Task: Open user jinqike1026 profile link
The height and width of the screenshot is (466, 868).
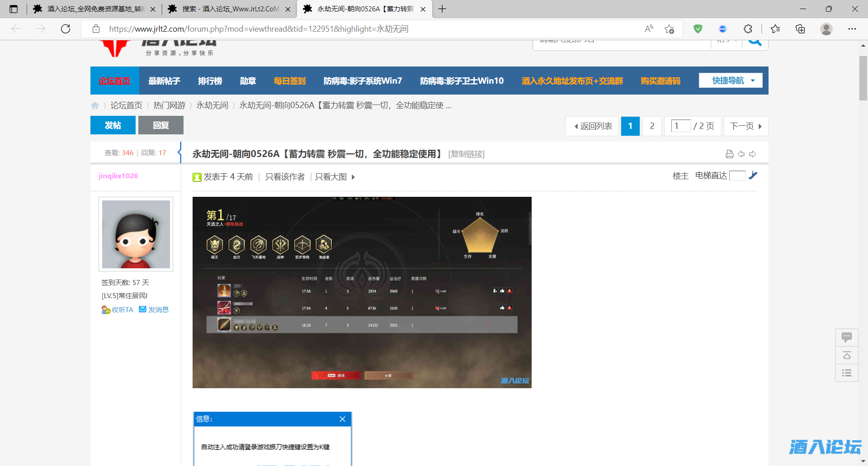Action: tap(118, 176)
